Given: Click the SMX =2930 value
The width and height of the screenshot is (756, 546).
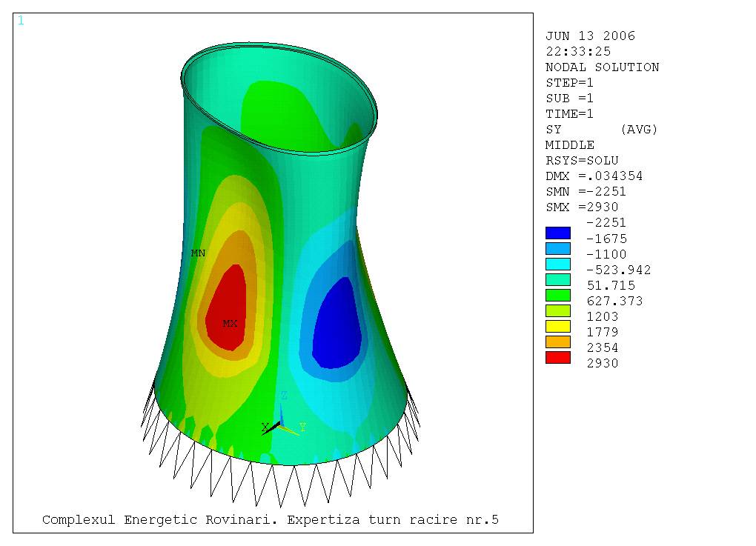Looking at the screenshot, I should 582,207.
